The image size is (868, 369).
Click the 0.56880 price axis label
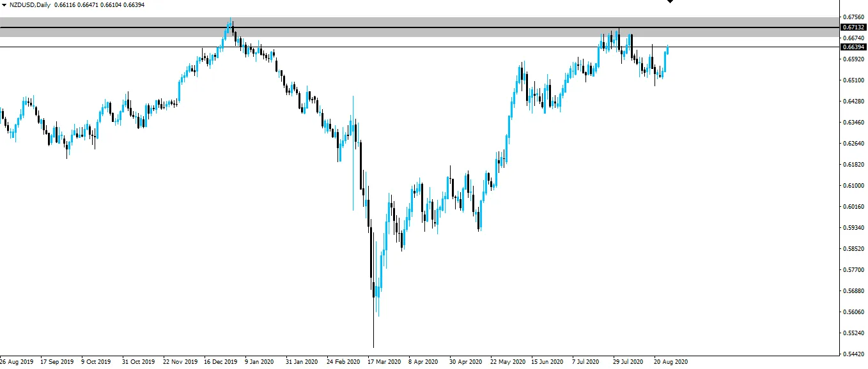[853, 291]
